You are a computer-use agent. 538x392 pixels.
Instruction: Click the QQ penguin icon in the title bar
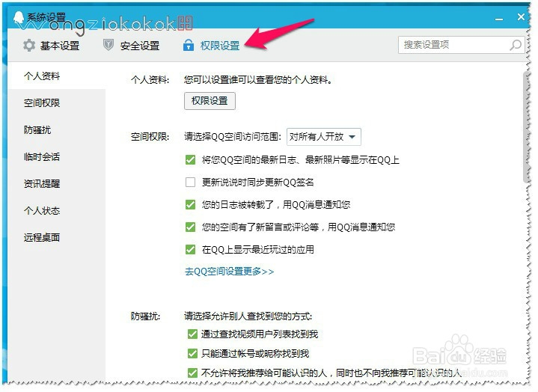coord(19,17)
